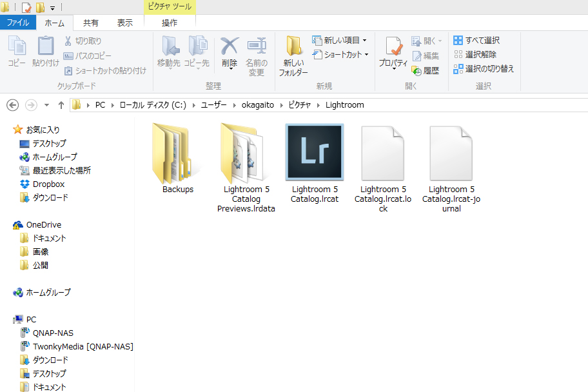The height and width of the screenshot is (392, 588).
Task: Click the Back navigation arrow
Action: pos(13,105)
